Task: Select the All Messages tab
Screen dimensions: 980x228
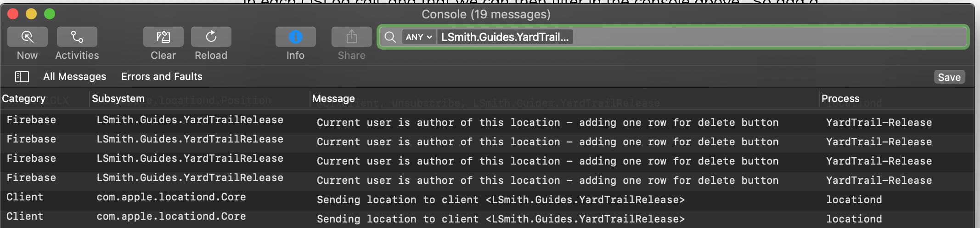Action: 74,77
